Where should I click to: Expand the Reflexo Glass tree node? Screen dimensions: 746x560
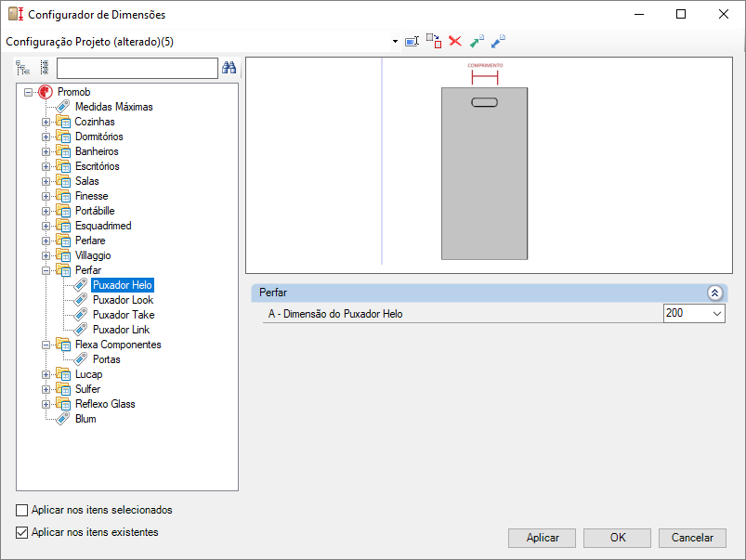coord(46,404)
